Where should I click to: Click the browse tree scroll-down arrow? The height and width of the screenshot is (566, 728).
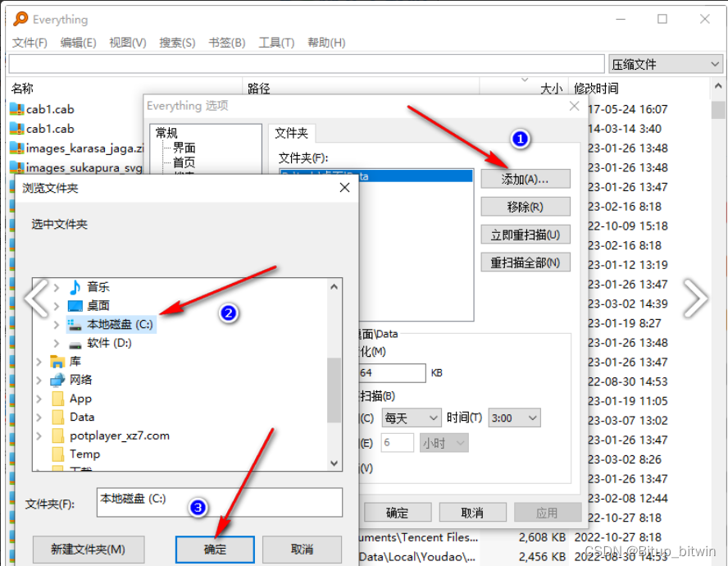(334, 463)
